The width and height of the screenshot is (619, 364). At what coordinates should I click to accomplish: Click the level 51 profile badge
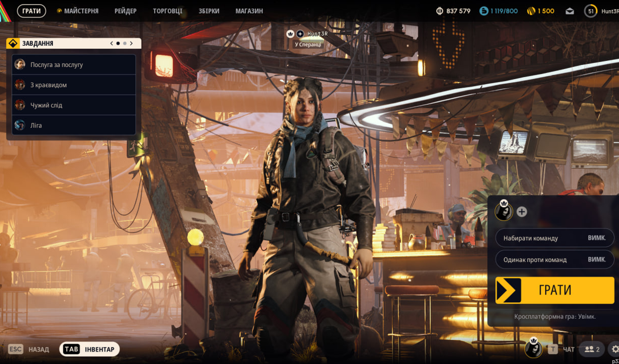tap(590, 11)
